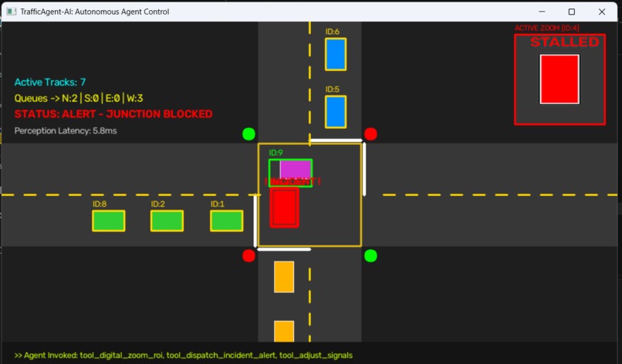
Task: Click the STALLED label in zoom panel
Action: (x=564, y=42)
